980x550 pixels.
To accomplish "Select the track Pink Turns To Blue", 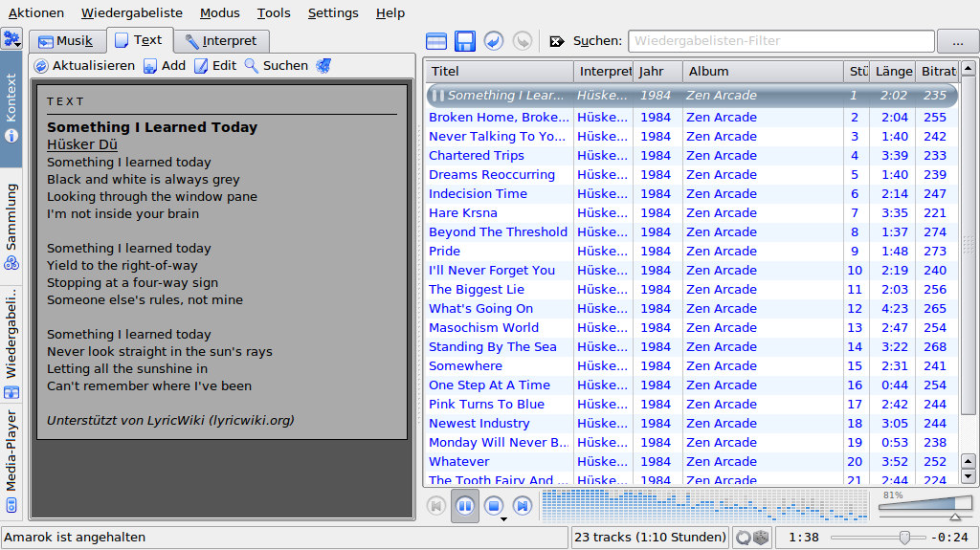I will [x=693, y=404].
